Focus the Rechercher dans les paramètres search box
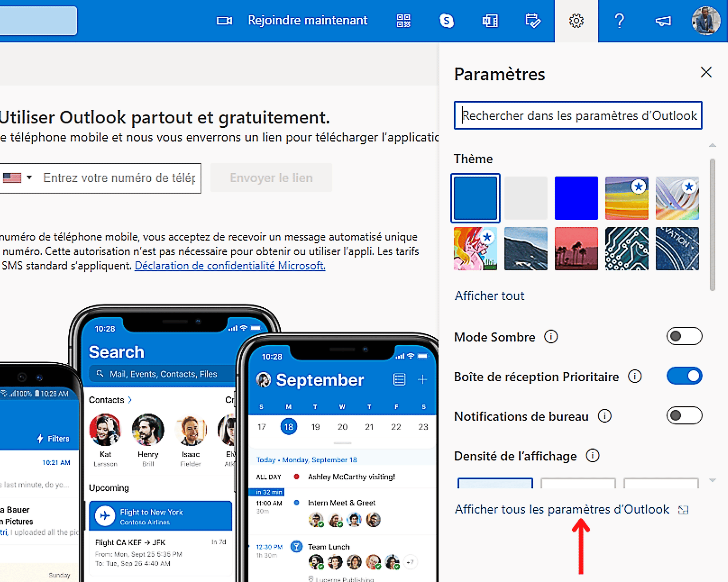 578,115
